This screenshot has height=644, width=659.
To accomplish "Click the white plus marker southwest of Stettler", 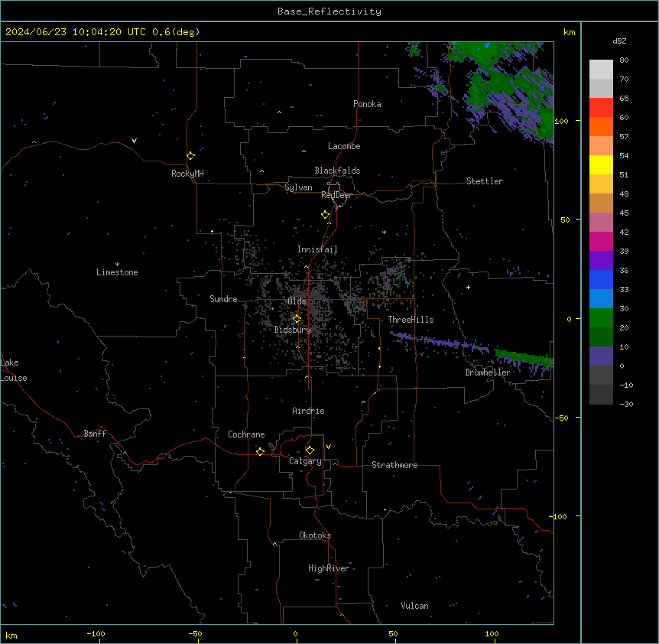I will pyautogui.click(x=468, y=287).
